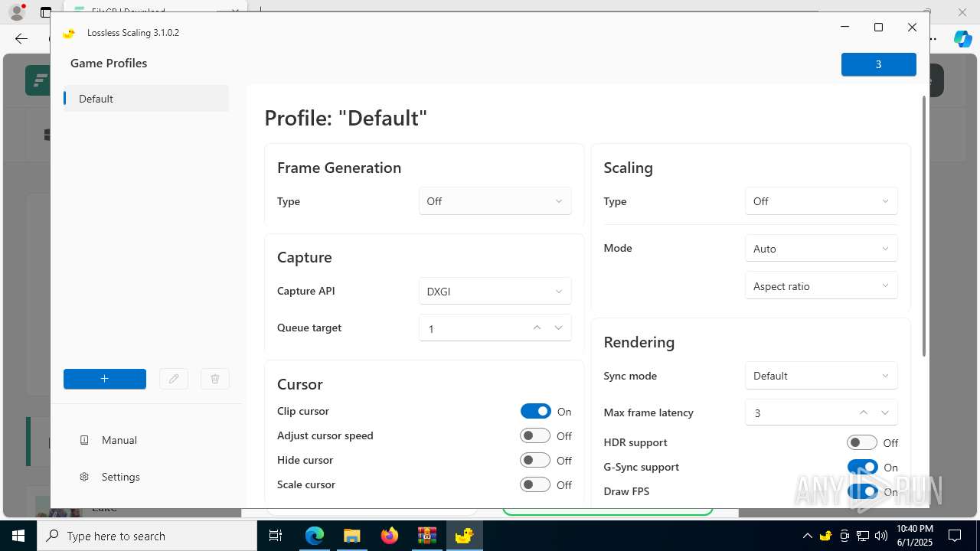Open the network icon in system tray
Image resolution: width=980 pixels, height=551 pixels.
[x=863, y=536]
